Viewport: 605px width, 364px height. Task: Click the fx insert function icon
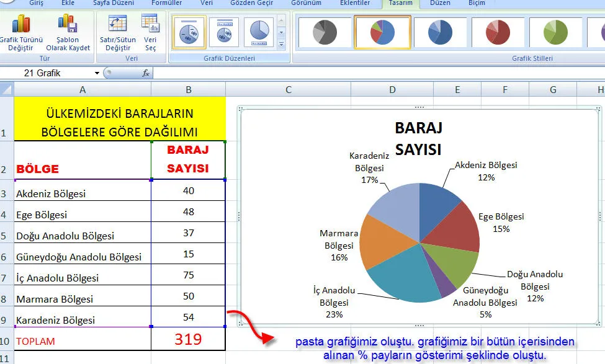coord(146,73)
